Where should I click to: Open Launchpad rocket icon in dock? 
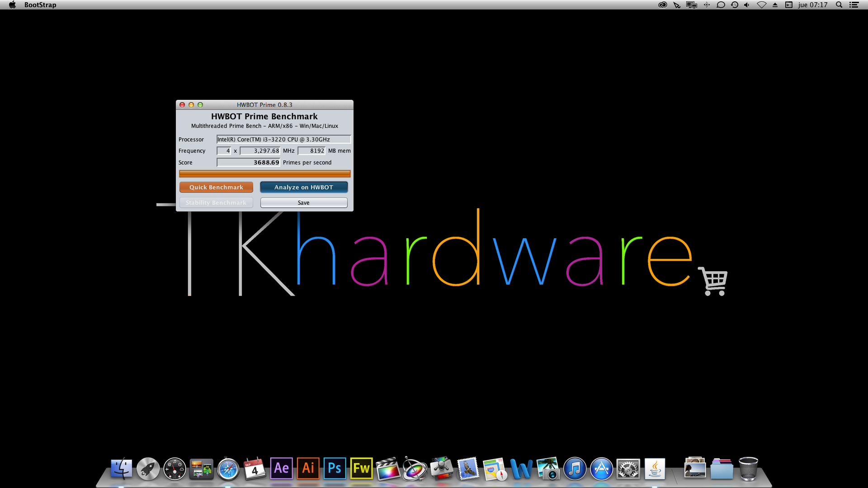[148, 469]
